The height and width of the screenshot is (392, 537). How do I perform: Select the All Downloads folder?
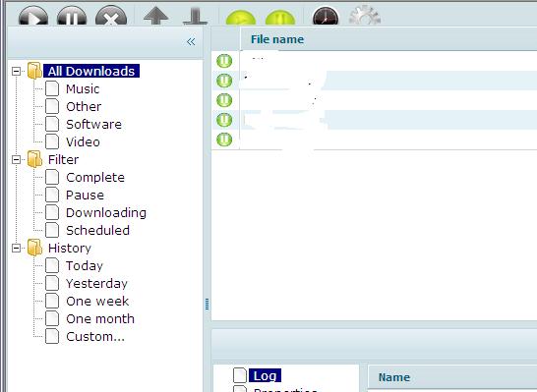click(91, 71)
